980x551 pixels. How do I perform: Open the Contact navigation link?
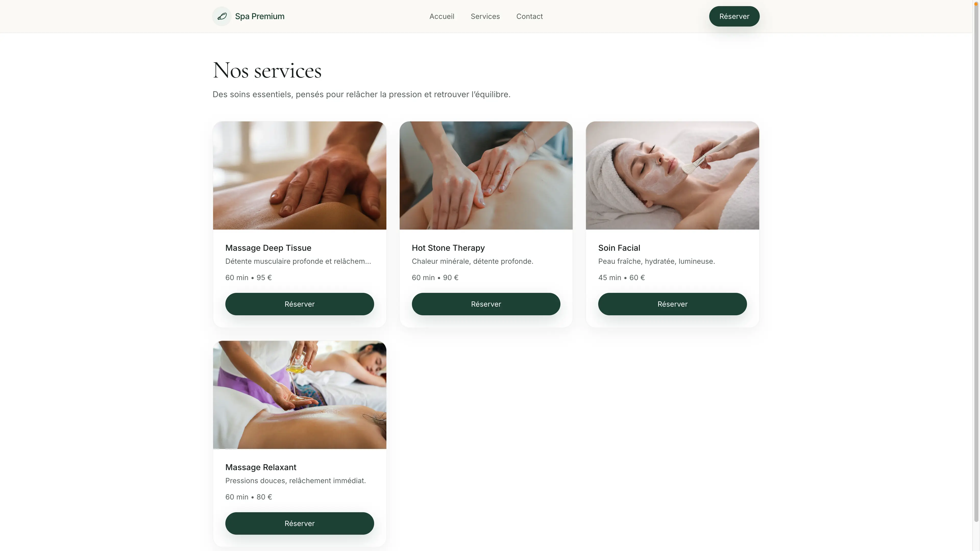pyautogui.click(x=529, y=16)
